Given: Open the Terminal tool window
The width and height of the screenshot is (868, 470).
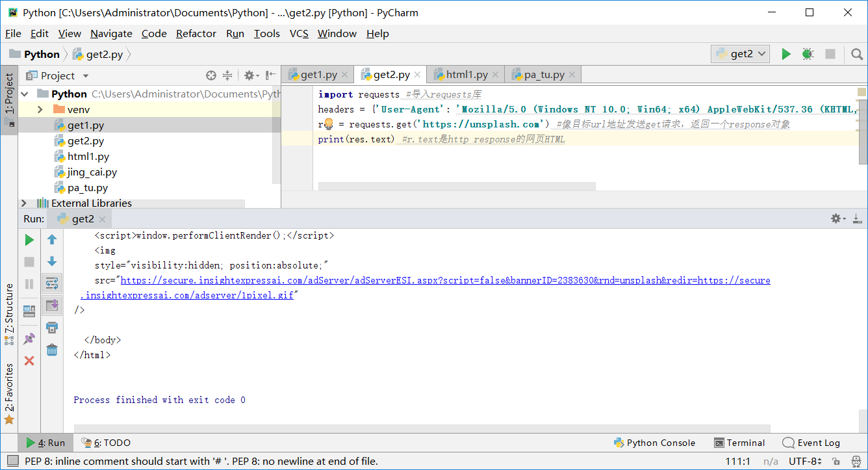Looking at the screenshot, I should click(x=739, y=443).
